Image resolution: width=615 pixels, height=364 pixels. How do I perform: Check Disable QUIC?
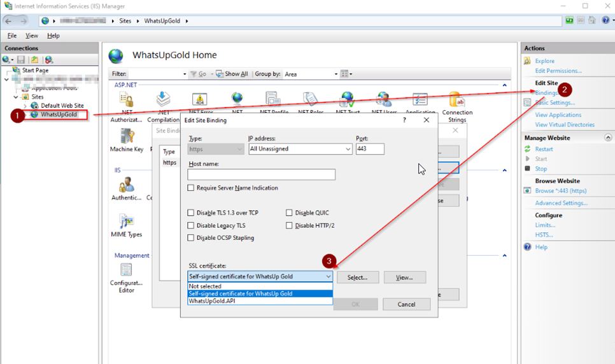tap(289, 213)
